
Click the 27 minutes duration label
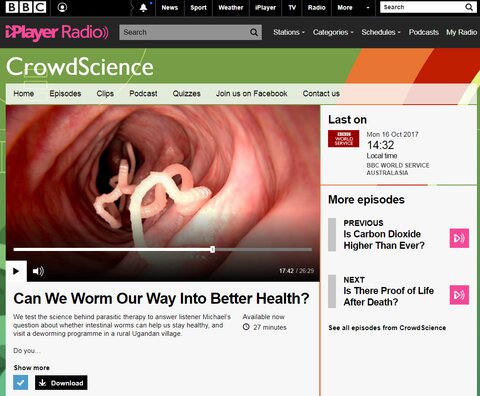pos(270,327)
